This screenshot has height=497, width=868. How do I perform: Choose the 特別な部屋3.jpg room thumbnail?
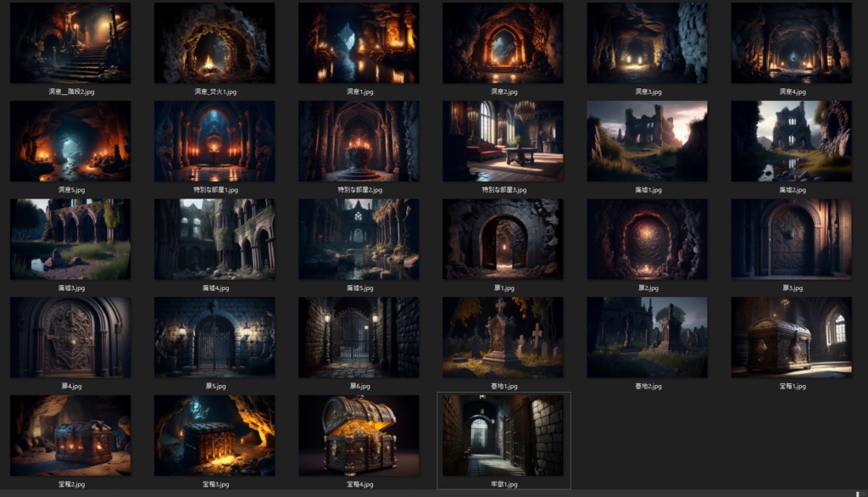(x=503, y=141)
